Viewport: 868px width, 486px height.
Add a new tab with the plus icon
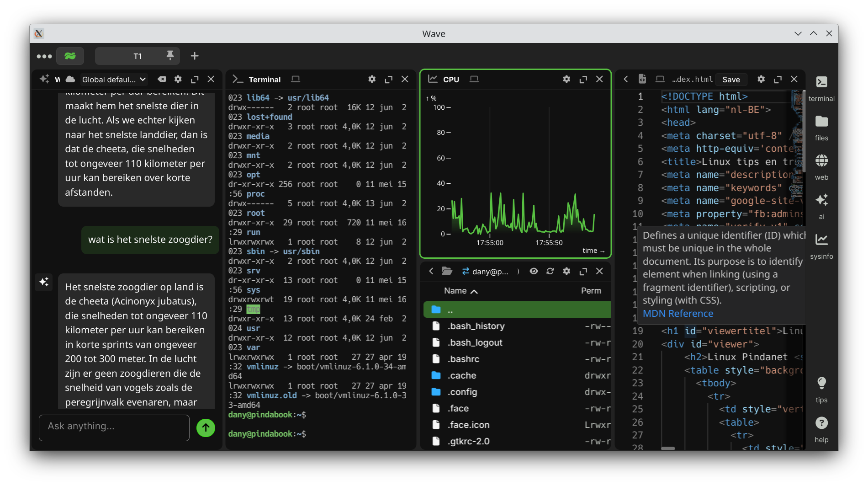point(195,56)
